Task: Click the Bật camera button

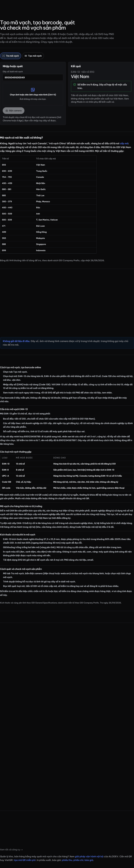Action: pyautogui.click(x=13, y=110)
